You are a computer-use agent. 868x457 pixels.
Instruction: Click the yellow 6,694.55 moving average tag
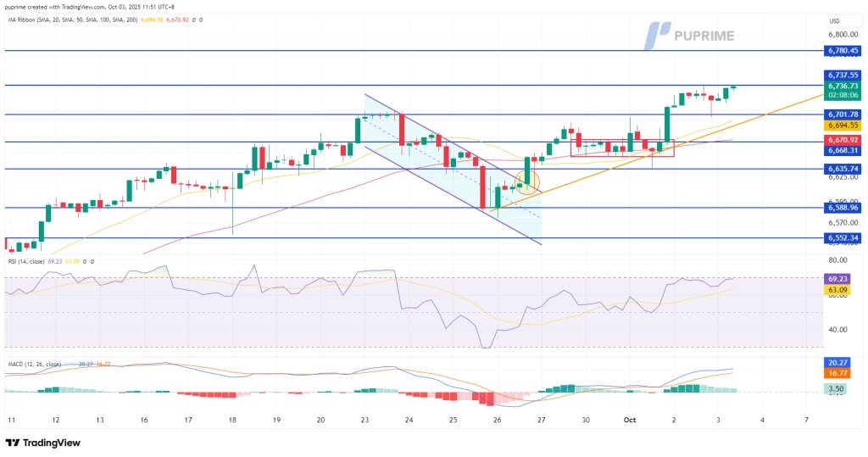pos(844,125)
